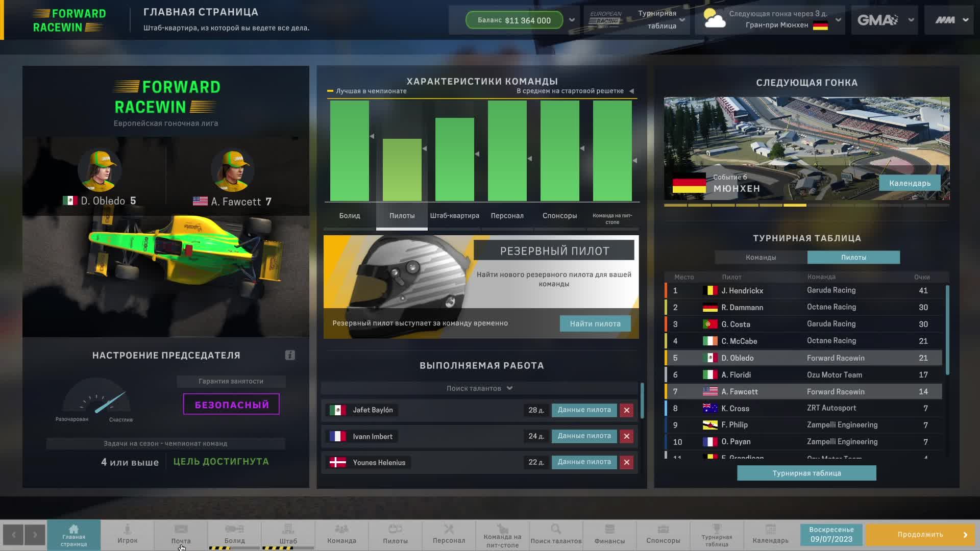This screenshot has height=551, width=980.
Task: Click the Найти пилота button
Action: point(595,323)
